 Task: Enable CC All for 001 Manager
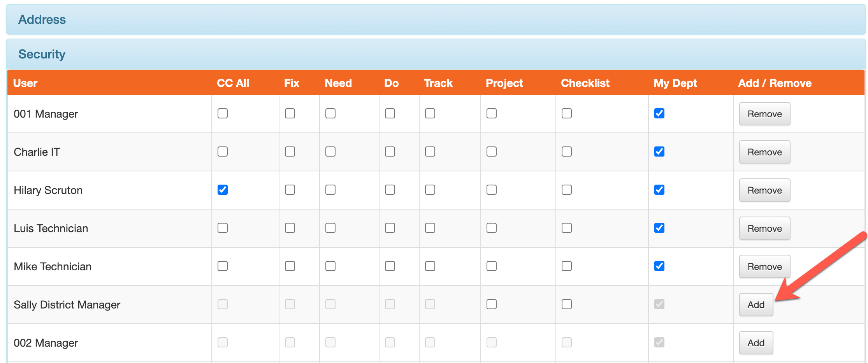pyautogui.click(x=223, y=113)
